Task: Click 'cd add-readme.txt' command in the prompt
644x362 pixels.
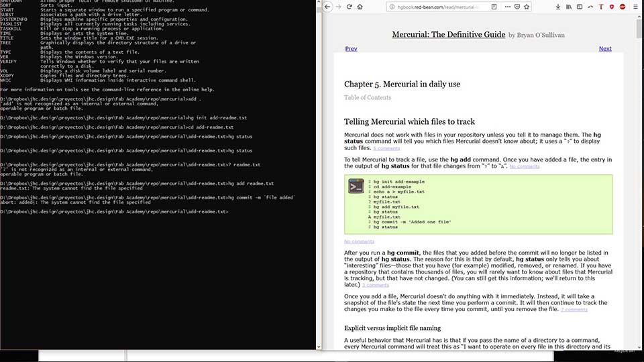Action: click(210, 127)
